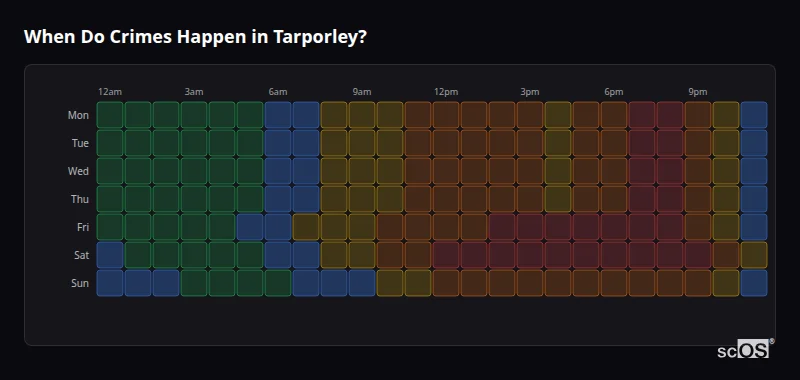
Task: Click the Friday 6am heatmap cell
Action: [278, 226]
